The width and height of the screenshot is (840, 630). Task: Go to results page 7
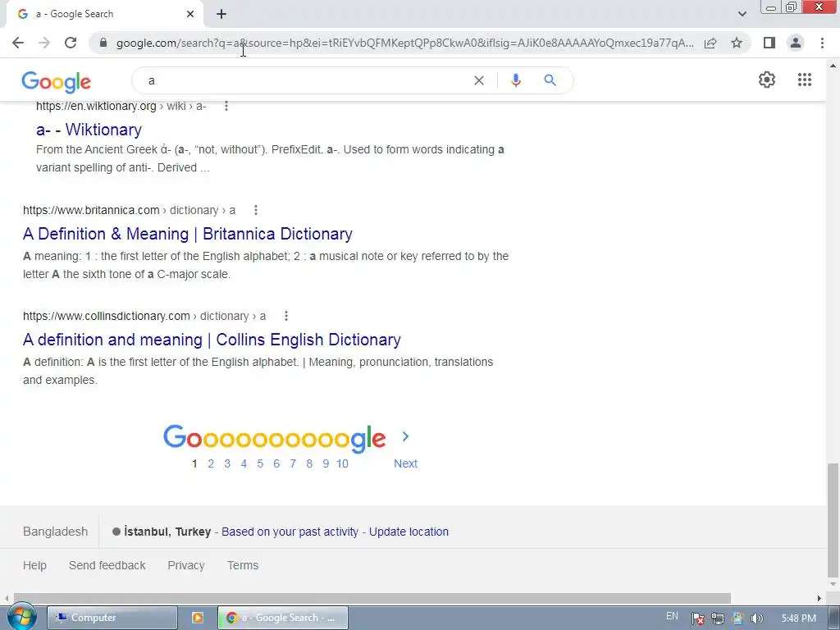[x=293, y=464]
